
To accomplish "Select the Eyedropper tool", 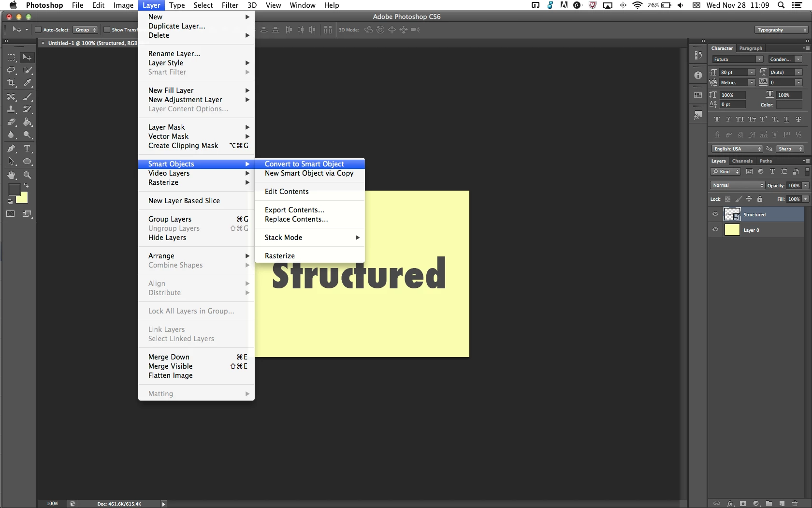I will (x=28, y=83).
